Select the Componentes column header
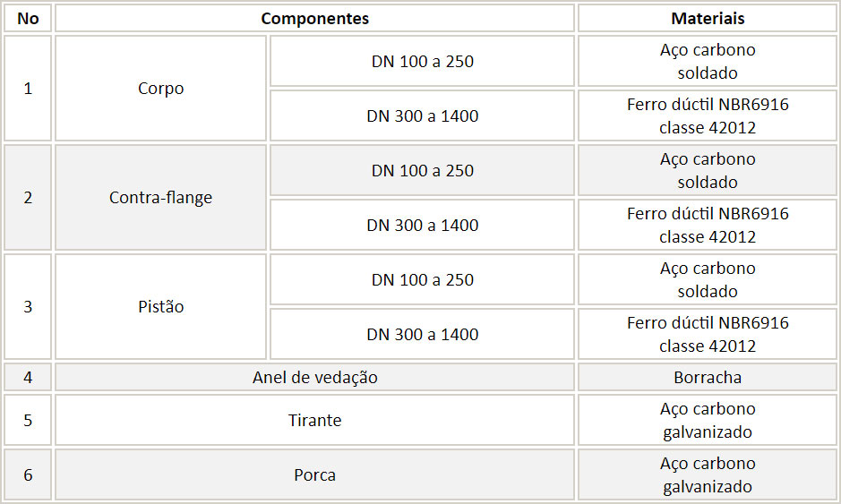 pyautogui.click(x=315, y=18)
